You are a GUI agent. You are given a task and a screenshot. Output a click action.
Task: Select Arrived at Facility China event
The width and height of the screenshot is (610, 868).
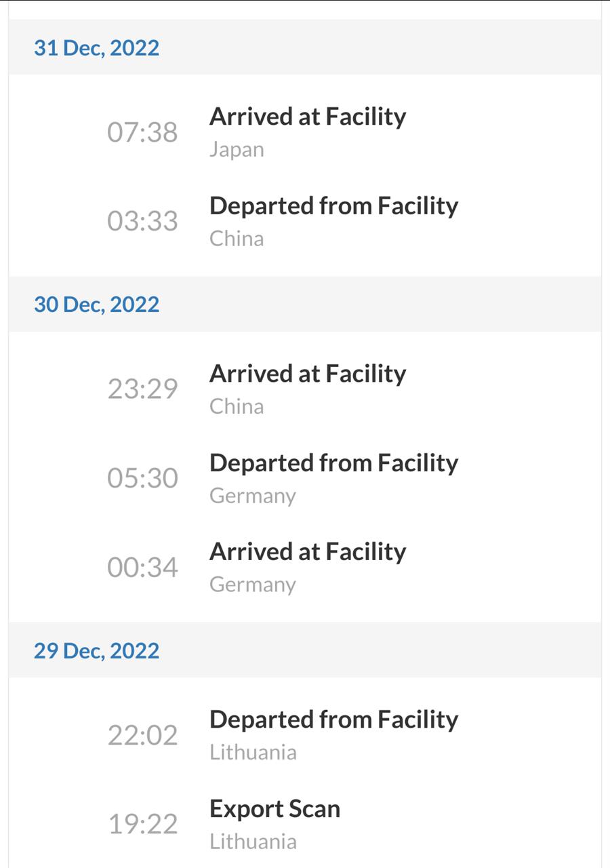click(x=304, y=389)
